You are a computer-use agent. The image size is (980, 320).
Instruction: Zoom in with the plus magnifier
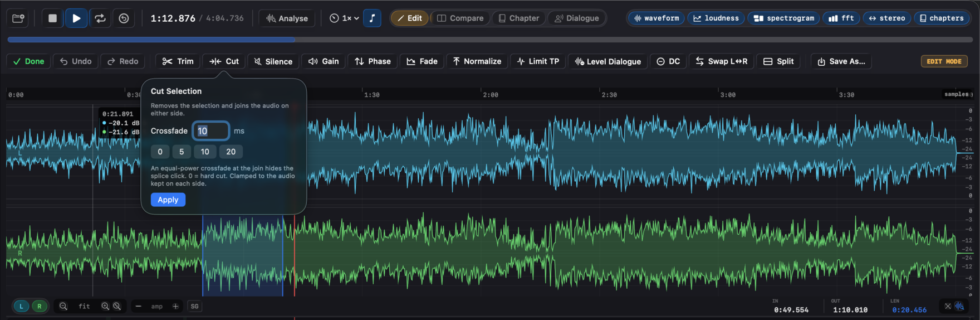pos(105,306)
